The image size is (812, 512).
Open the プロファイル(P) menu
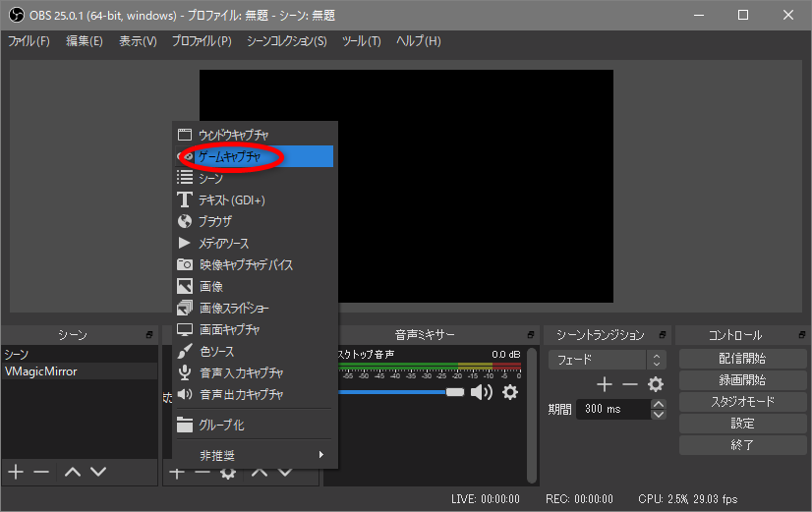coord(202,41)
